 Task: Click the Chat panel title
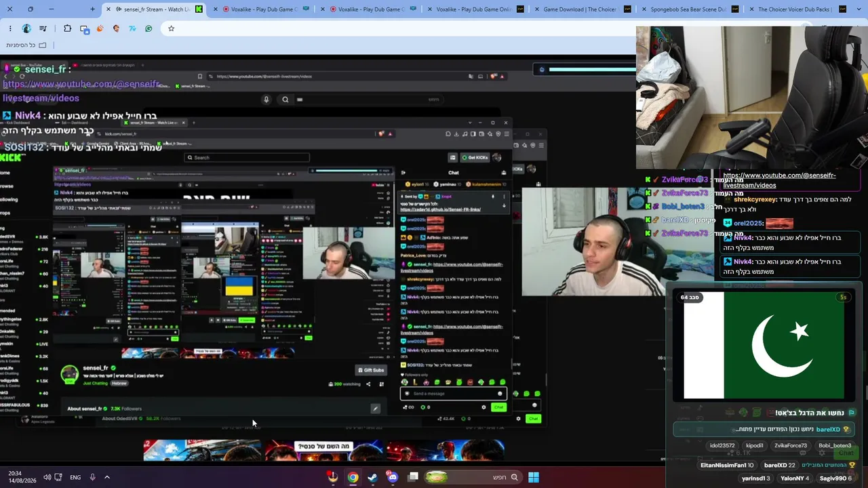coord(454,172)
